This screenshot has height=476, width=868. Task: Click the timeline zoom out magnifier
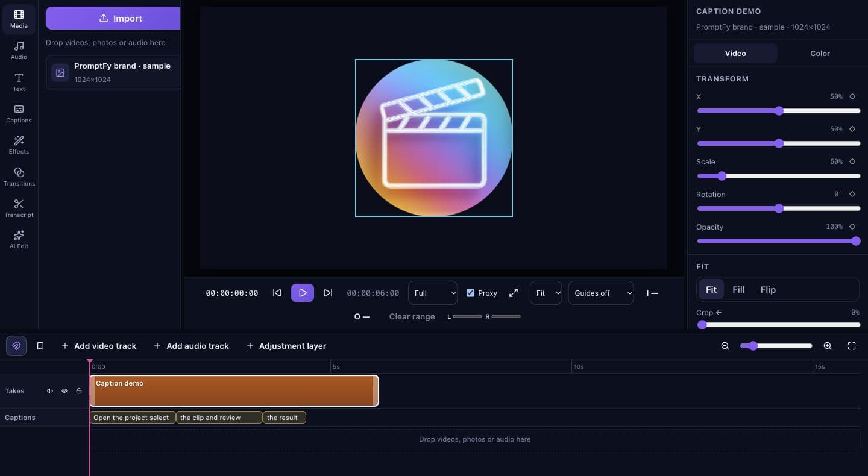[x=725, y=346]
